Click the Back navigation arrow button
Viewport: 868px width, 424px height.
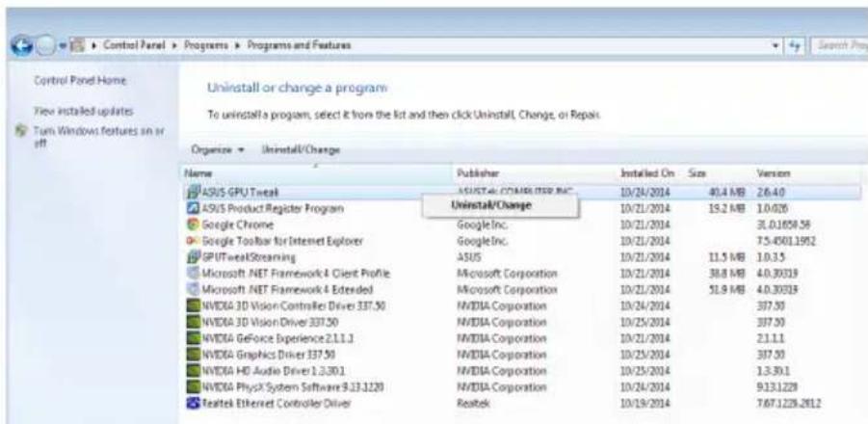pos(22,45)
